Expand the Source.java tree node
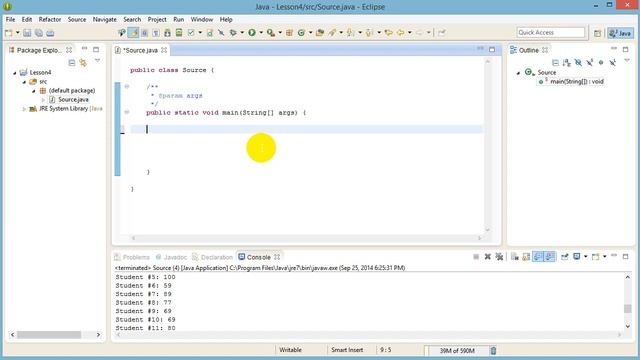Viewport: 640px width, 360px height. coord(43,100)
